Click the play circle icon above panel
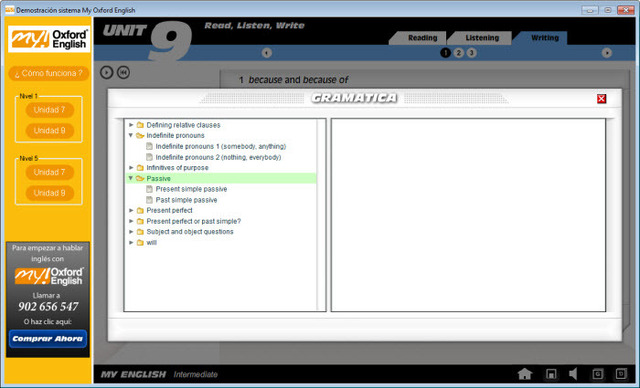 [x=107, y=72]
